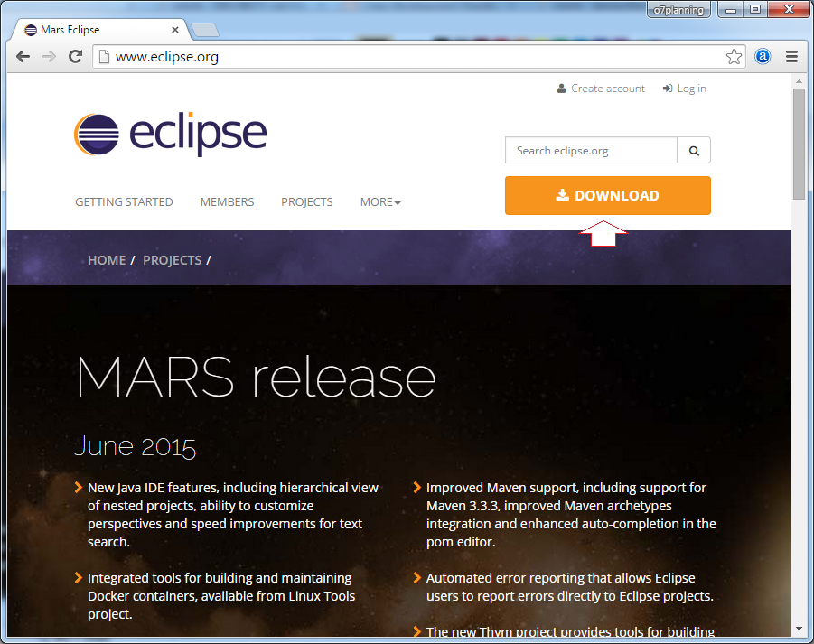The height and width of the screenshot is (644, 814).
Task: Click the browser forward arrow
Action: tap(50, 57)
